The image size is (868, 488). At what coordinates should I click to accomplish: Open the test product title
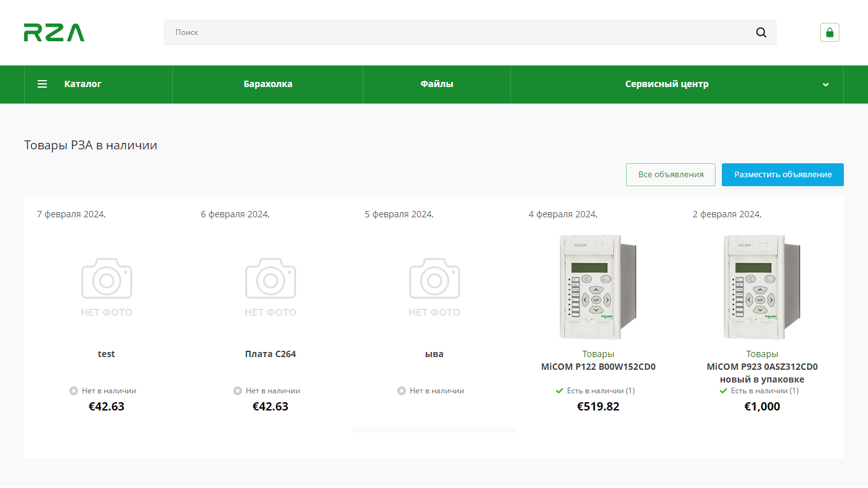[x=107, y=354]
